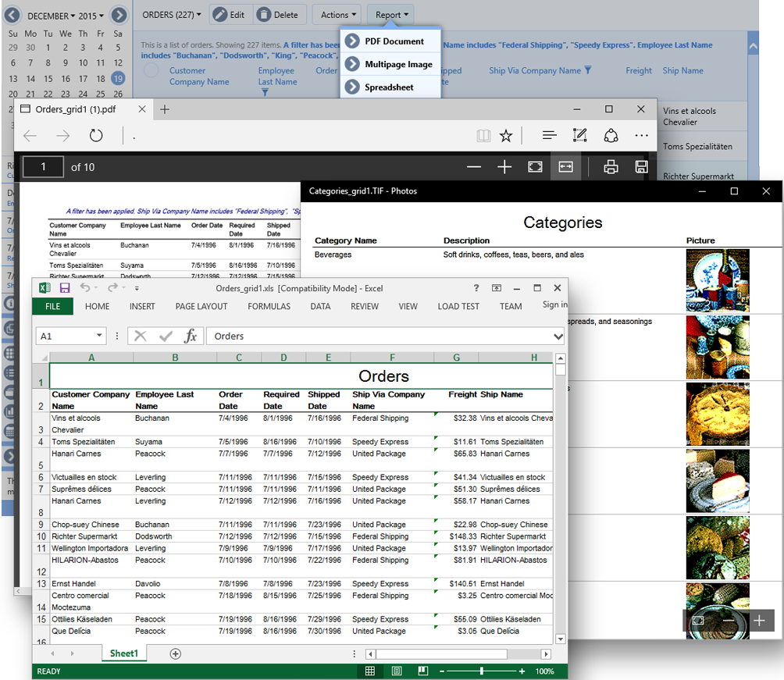Click the refresh icon in browser toolbar
The width and height of the screenshot is (784, 680).
coord(96,135)
